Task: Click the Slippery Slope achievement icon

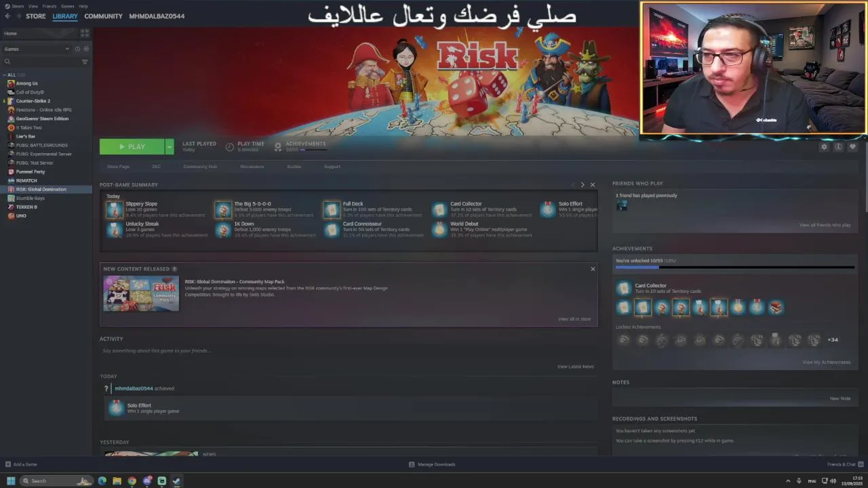Action: [115, 209]
